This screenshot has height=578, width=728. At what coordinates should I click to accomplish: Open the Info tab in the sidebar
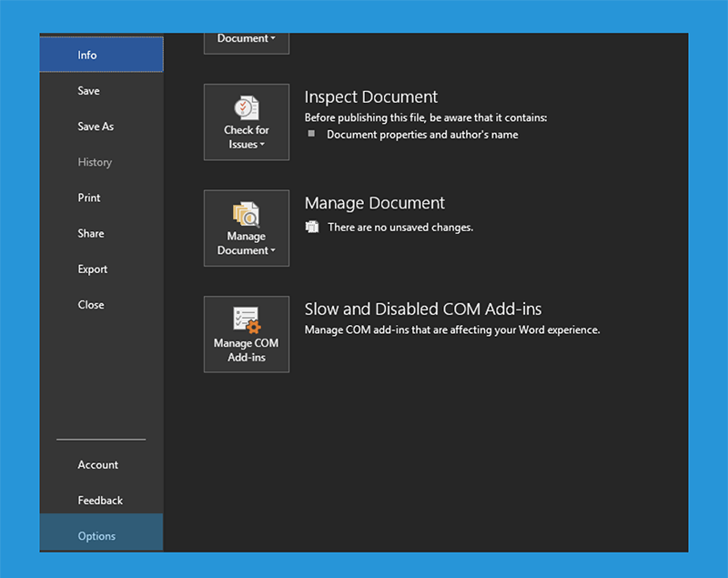click(x=101, y=55)
